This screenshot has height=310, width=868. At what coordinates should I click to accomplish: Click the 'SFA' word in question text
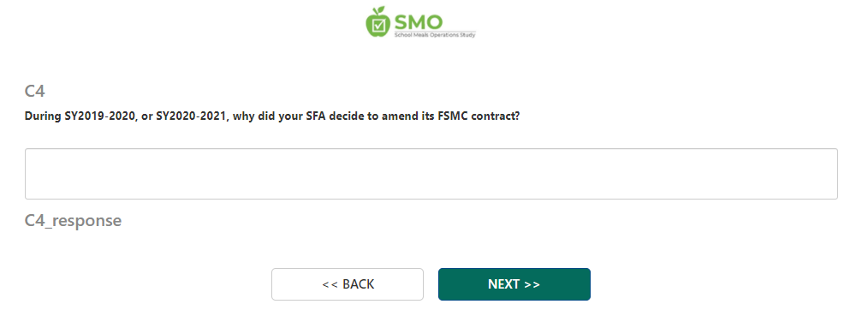coord(317,116)
